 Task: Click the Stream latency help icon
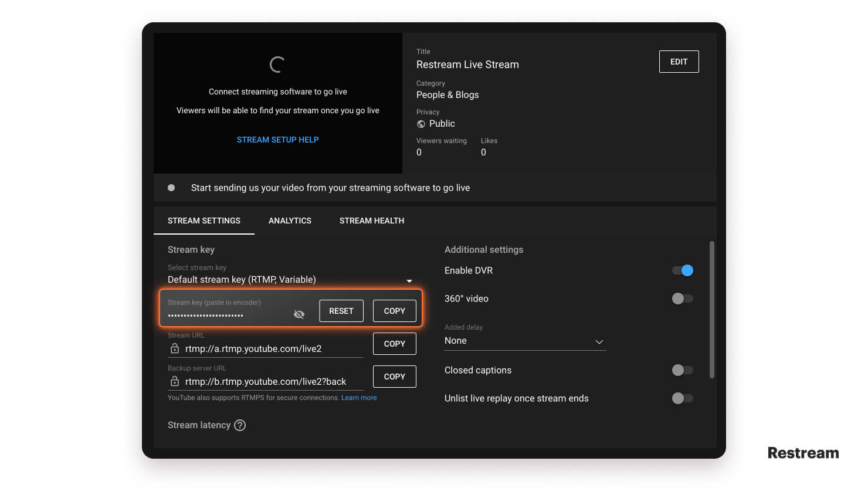[240, 425]
